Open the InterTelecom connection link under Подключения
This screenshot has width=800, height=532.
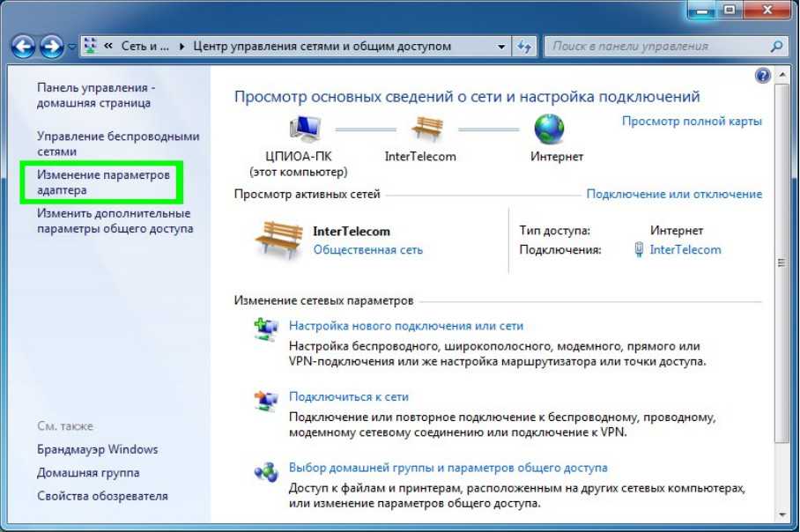pyautogui.click(x=685, y=249)
